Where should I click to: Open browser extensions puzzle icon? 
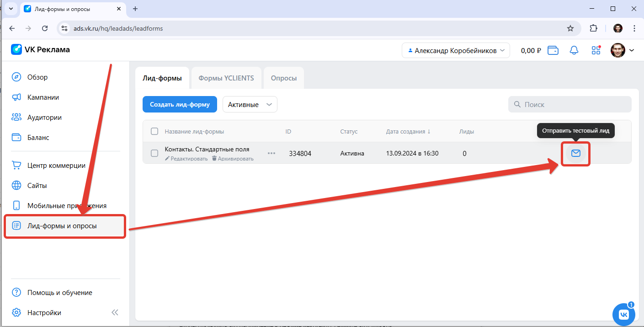click(x=593, y=28)
